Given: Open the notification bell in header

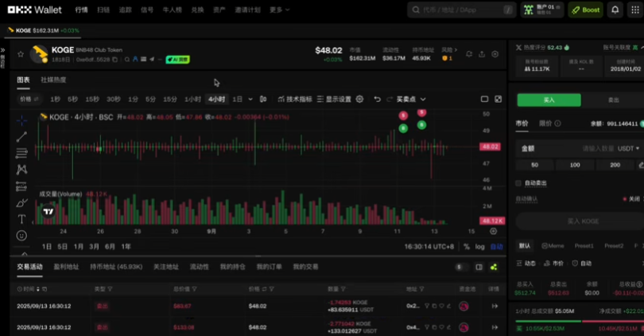Looking at the screenshot, I should pos(615,10).
